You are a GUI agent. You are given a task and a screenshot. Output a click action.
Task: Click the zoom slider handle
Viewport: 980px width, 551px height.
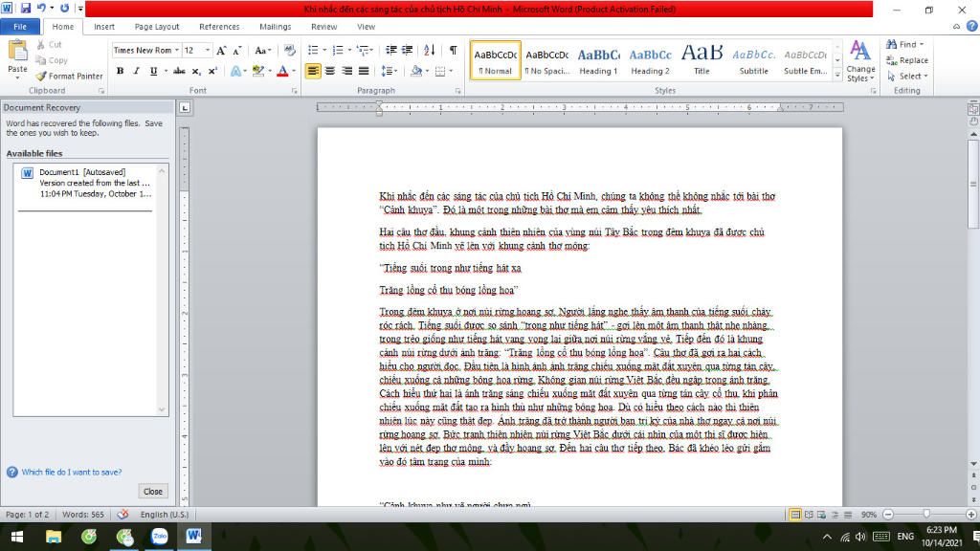(926, 514)
